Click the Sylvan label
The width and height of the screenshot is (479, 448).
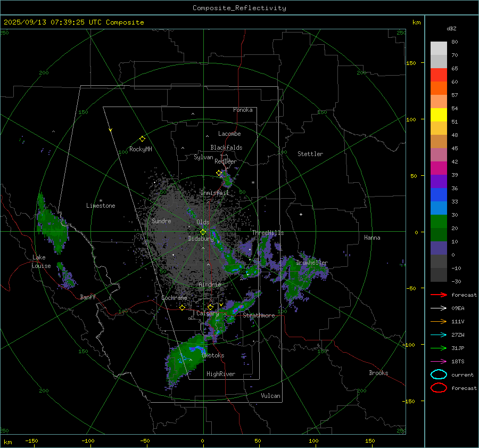tap(203, 157)
